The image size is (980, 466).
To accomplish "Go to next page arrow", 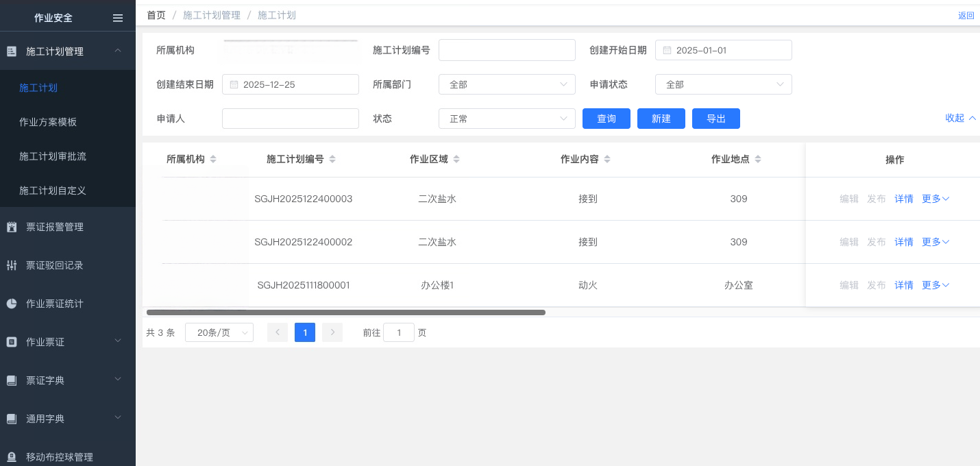I will coord(332,332).
